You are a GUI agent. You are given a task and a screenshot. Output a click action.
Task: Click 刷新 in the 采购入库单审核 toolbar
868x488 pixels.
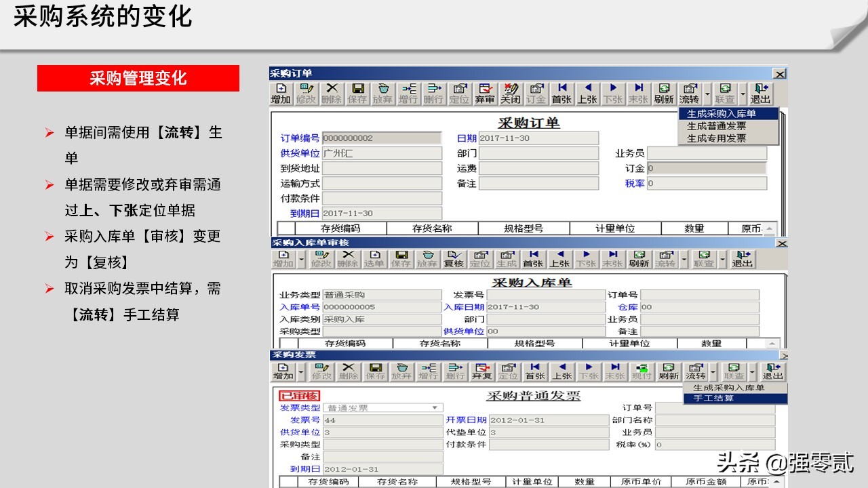(x=639, y=259)
